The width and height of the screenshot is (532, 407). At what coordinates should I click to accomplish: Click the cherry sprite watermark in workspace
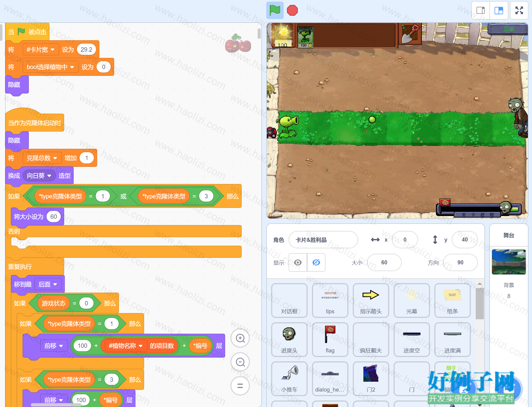(238, 43)
